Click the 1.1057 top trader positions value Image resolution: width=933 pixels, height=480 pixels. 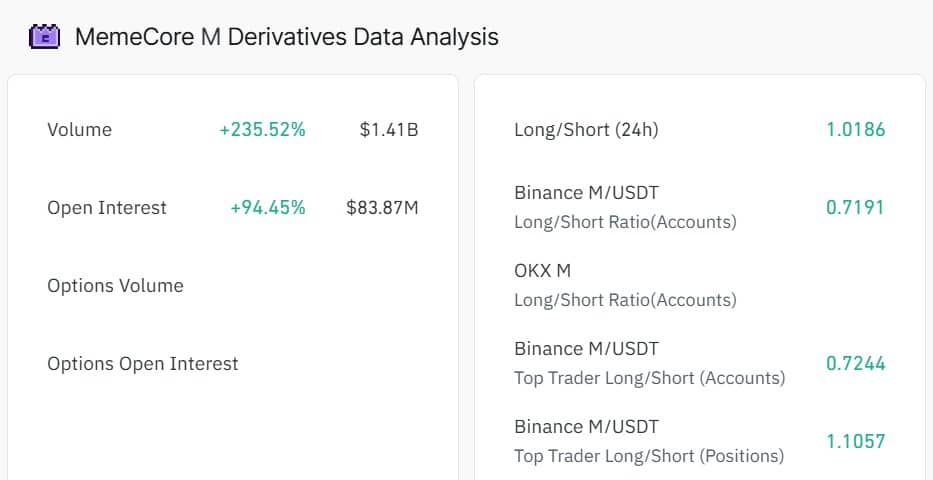pos(855,442)
